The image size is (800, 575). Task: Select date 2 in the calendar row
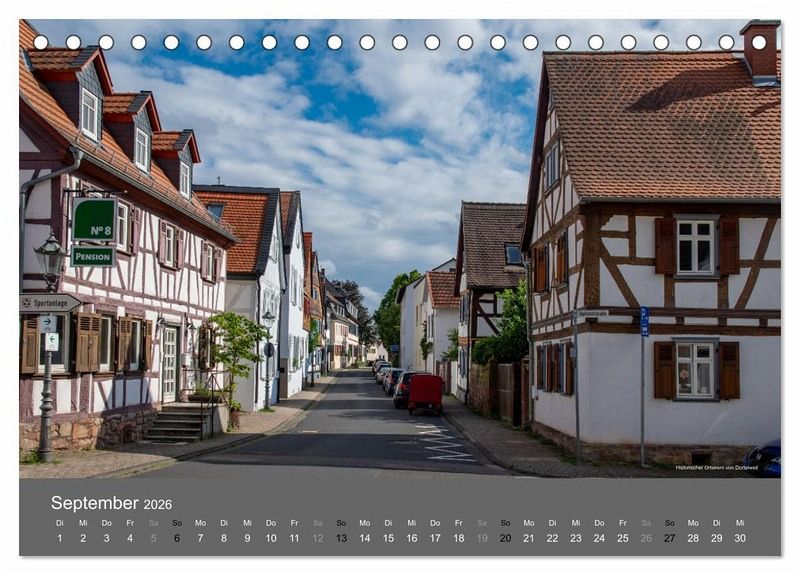(83, 538)
